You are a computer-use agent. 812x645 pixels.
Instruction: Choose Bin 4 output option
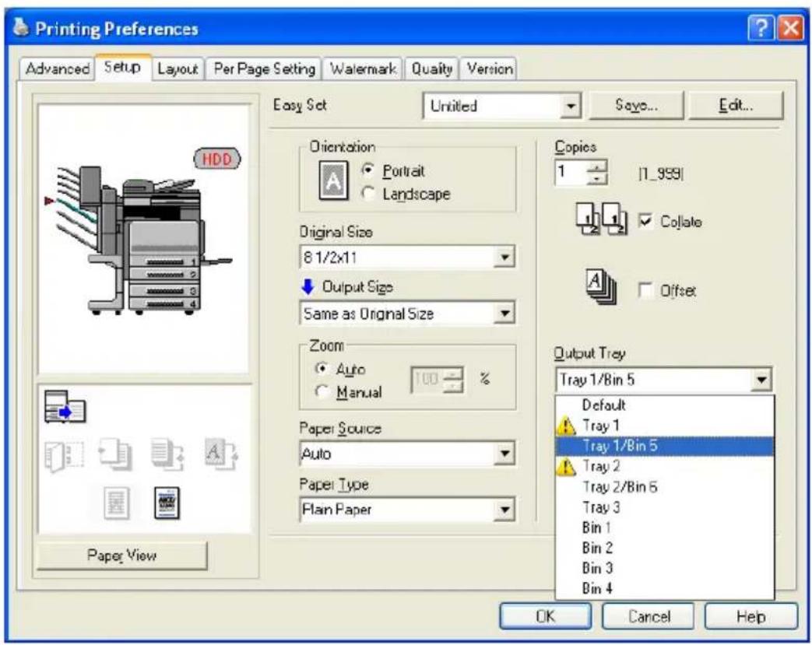(x=665, y=588)
